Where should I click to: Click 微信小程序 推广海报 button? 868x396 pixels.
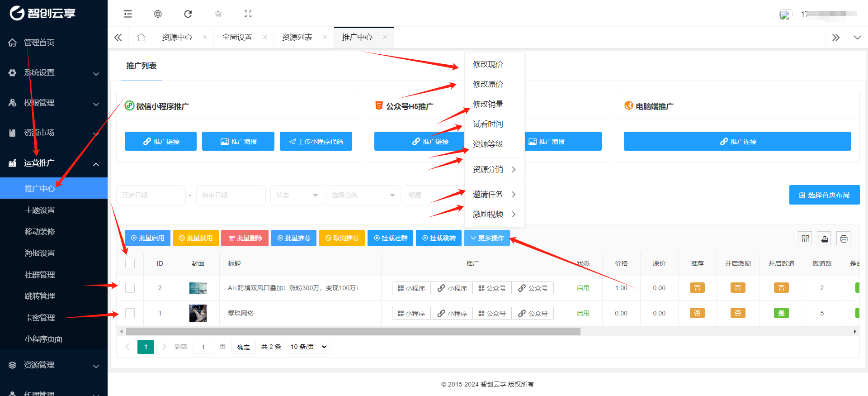(x=238, y=141)
